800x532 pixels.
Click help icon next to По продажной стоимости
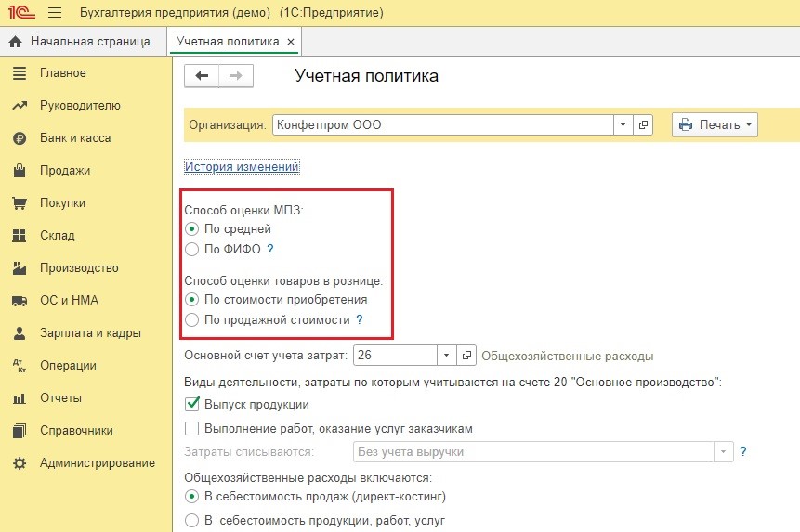click(x=360, y=320)
